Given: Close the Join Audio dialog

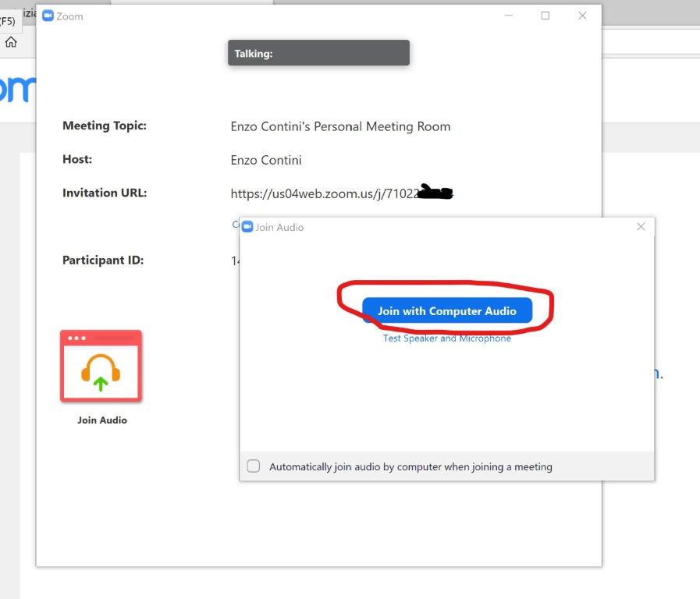Looking at the screenshot, I should pos(641,227).
